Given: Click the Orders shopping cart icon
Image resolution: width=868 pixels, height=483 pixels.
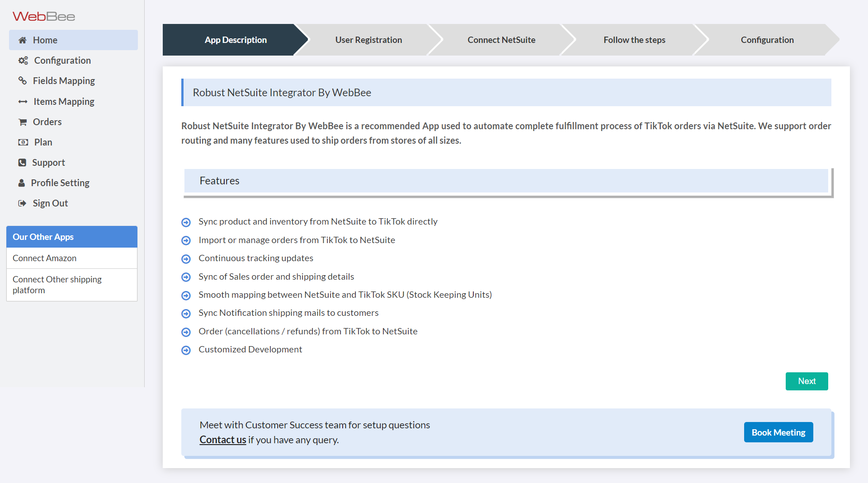Looking at the screenshot, I should point(22,122).
